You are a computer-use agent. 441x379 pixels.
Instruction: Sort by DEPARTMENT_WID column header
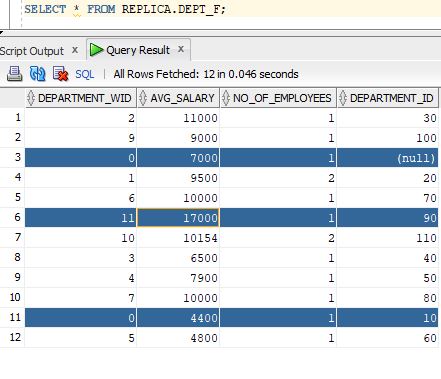(x=81, y=98)
